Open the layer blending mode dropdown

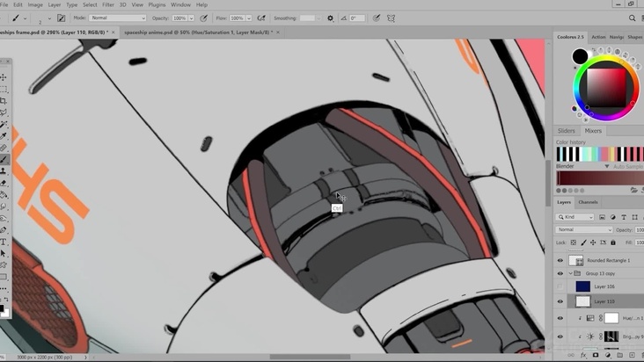click(583, 229)
